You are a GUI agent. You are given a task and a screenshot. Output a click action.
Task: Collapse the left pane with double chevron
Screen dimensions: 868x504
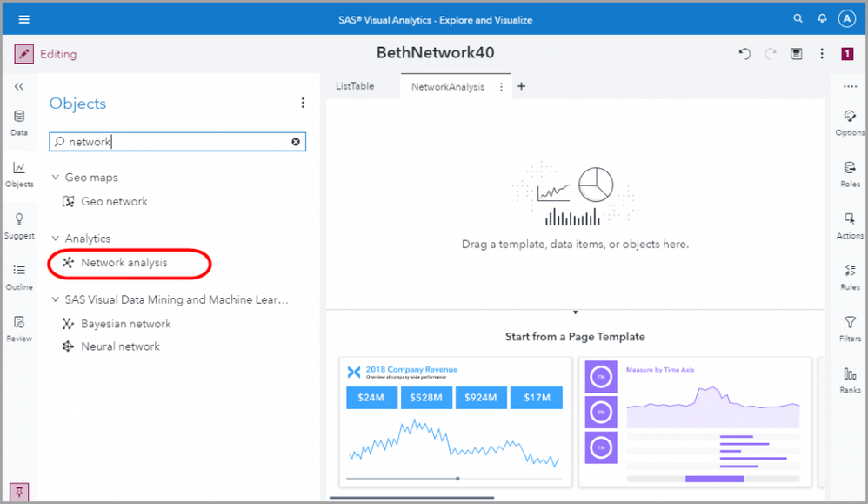19,86
